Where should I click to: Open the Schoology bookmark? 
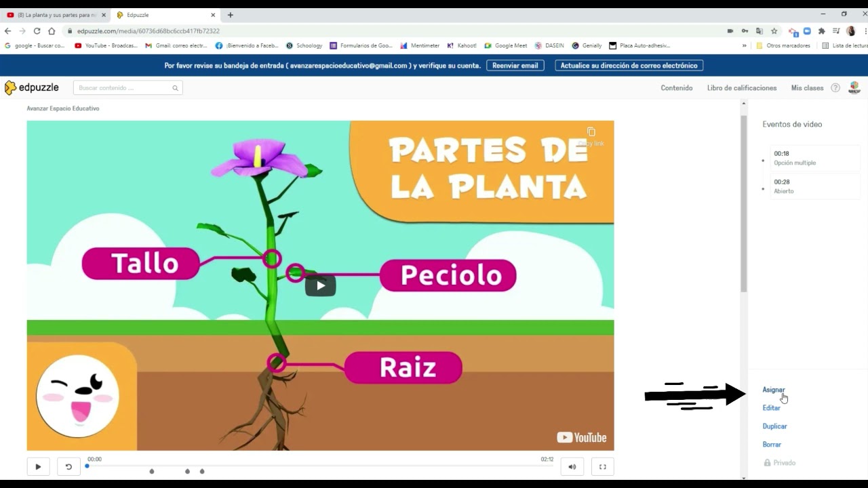(304, 45)
